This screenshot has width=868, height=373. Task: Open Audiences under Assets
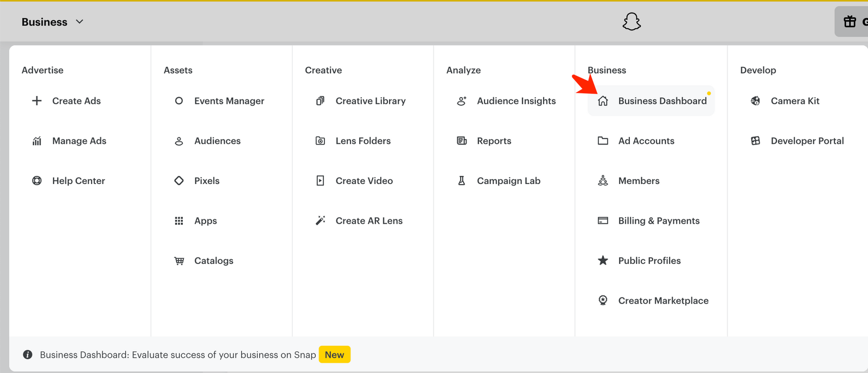[218, 141]
